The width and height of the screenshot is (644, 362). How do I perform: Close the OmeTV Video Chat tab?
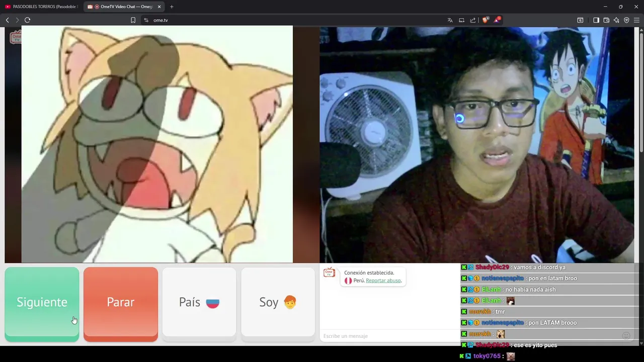click(x=159, y=7)
